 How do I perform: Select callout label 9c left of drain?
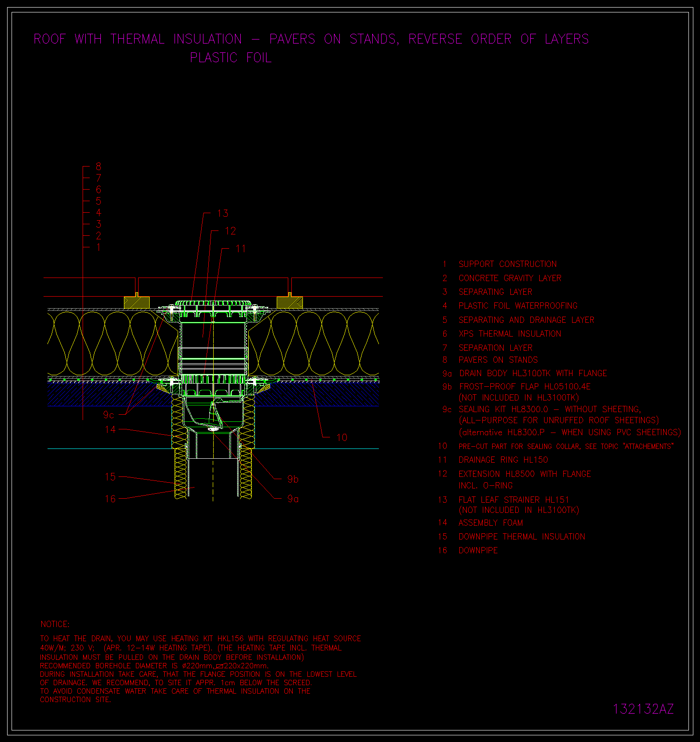tap(108, 415)
